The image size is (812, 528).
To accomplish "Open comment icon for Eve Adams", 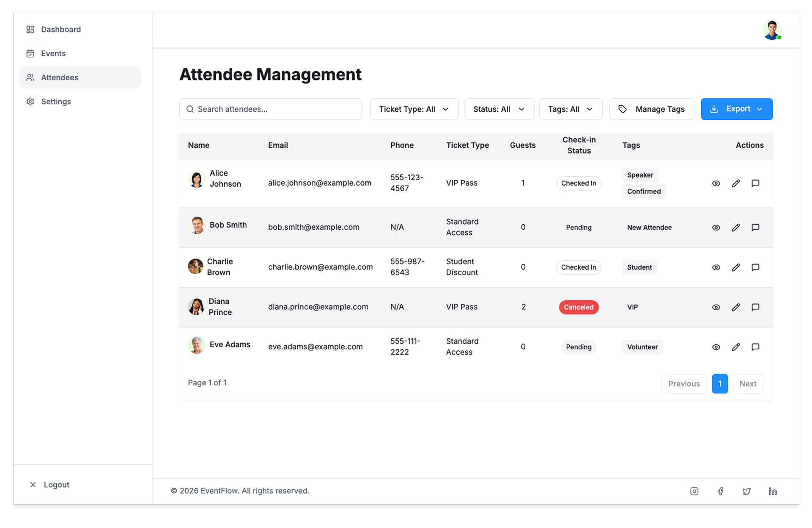I will 755,347.
